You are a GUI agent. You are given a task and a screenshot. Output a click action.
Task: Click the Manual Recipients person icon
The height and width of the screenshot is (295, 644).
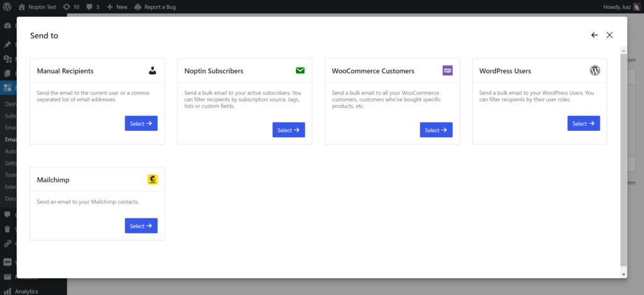point(152,71)
